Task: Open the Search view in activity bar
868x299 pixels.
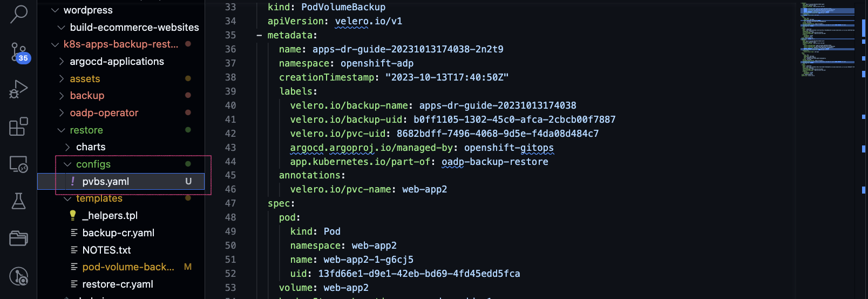Action: pyautogui.click(x=19, y=14)
